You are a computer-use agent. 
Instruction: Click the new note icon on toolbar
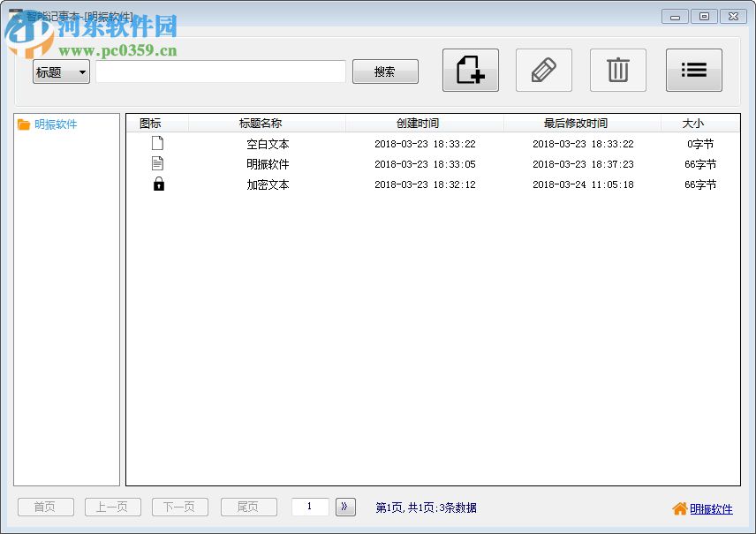click(470, 71)
